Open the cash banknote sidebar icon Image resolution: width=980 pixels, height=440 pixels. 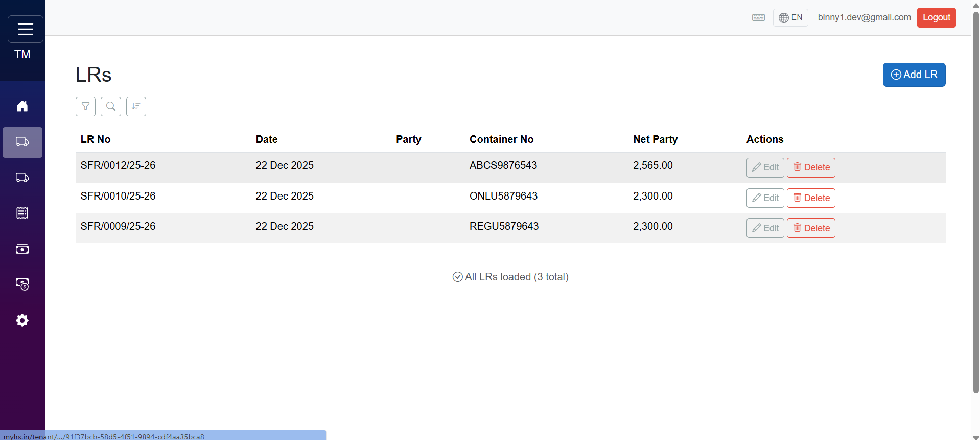click(x=22, y=249)
